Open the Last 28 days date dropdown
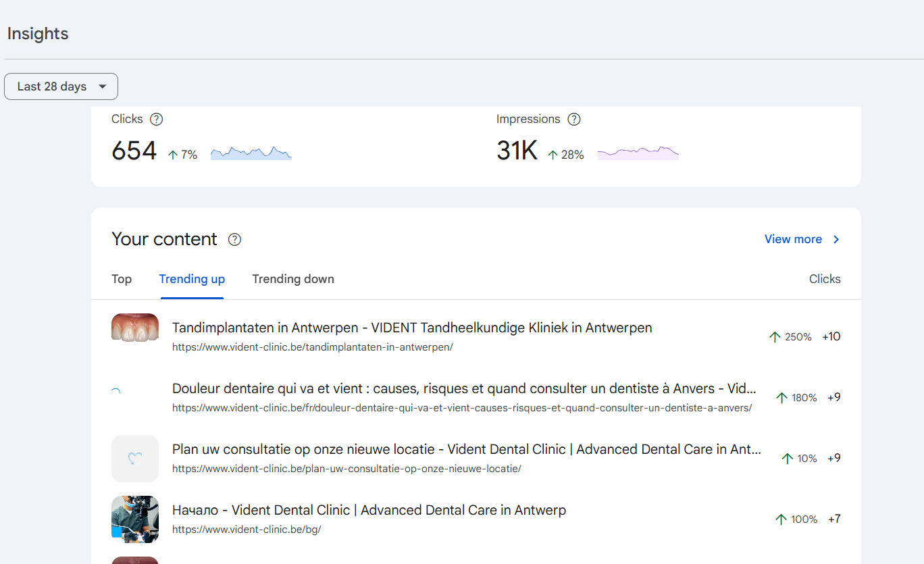This screenshot has height=564, width=924. click(x=61, y=86)
